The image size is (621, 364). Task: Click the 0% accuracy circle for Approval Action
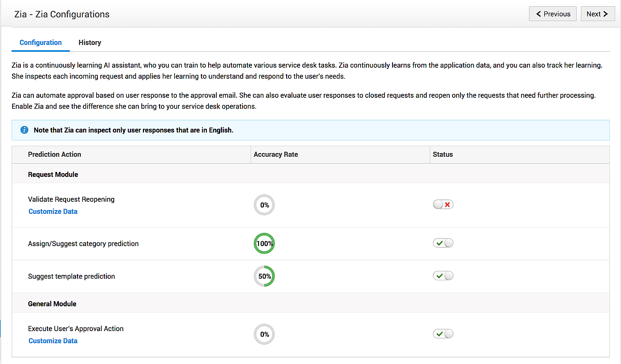264,334
